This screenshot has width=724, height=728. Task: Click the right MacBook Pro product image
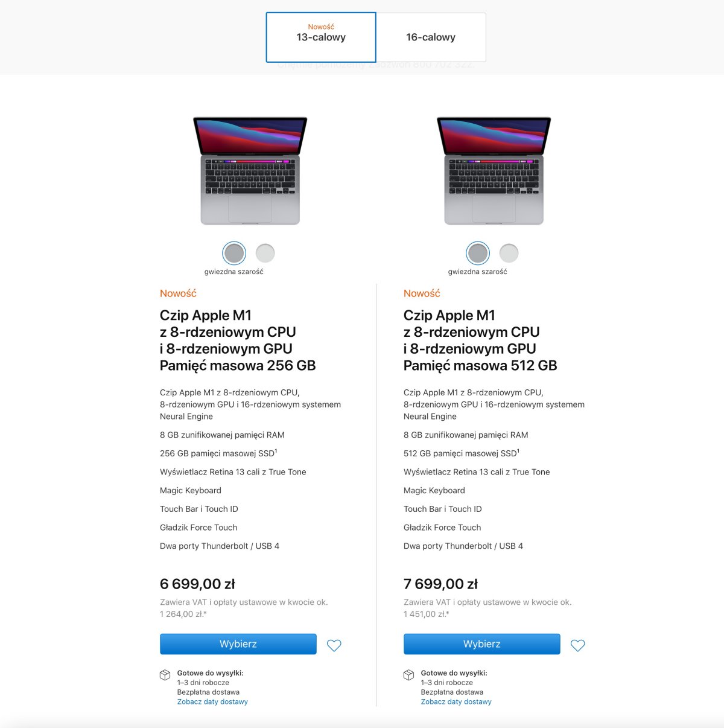(494, 171)
